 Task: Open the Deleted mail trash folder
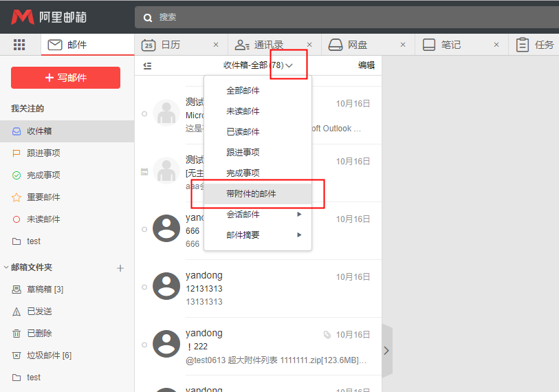coord(39,334)
